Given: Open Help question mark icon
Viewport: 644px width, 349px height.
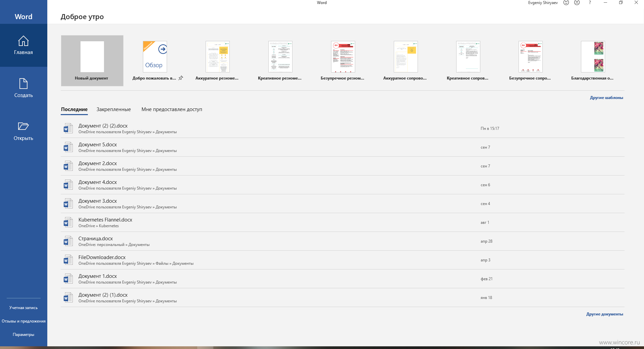Looking at the screenshot, I should click(x=590, y=3).
